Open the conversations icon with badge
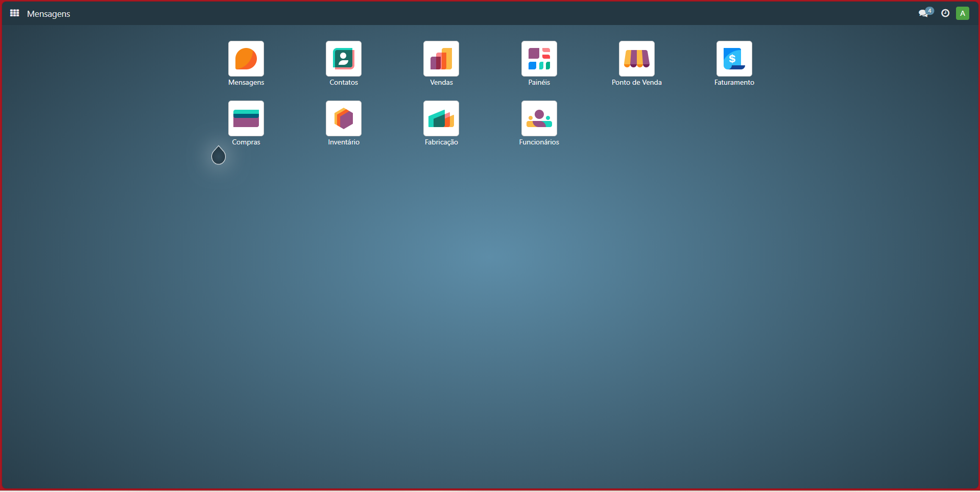Screen dimensions: 980x492 coord(924,13)
